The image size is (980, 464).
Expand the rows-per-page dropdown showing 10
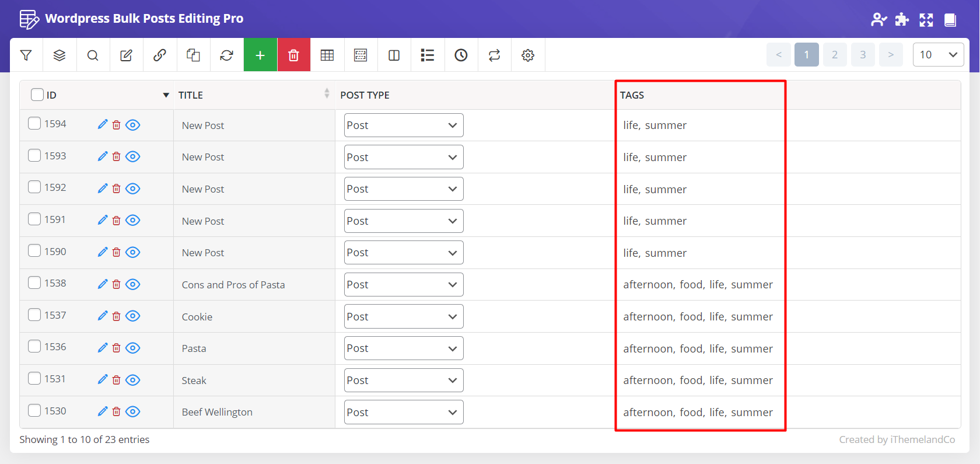937,55
